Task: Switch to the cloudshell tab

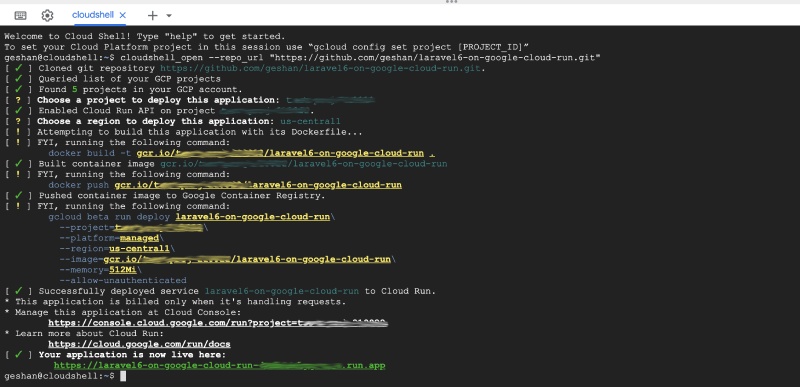Action: click(x=93, y=15)
